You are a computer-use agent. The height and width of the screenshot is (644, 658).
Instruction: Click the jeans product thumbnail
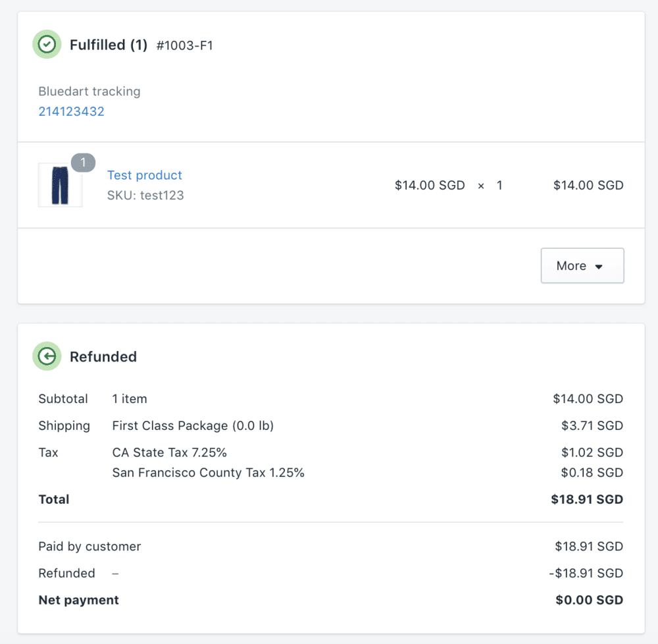(x=60, y=186)
